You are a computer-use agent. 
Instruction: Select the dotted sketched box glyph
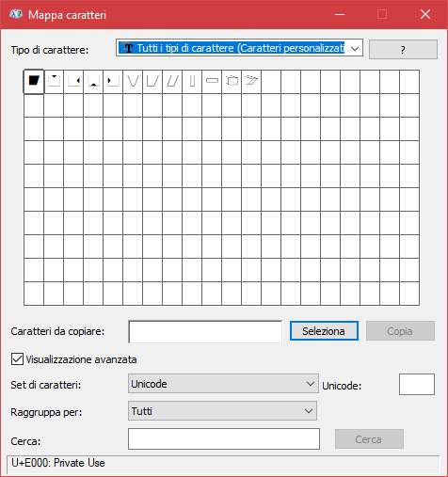[232, 81]
